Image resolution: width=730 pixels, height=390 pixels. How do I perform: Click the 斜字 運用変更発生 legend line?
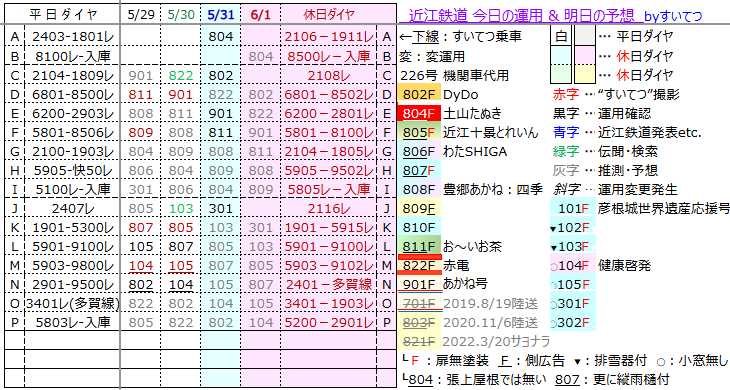click(x=615, y=189)
